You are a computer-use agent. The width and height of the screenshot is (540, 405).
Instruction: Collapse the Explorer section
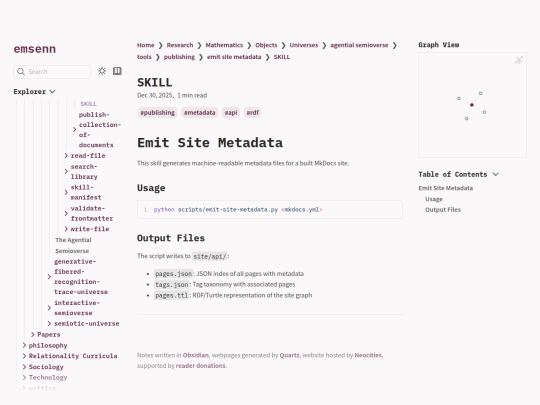click(x=34, y=92)
